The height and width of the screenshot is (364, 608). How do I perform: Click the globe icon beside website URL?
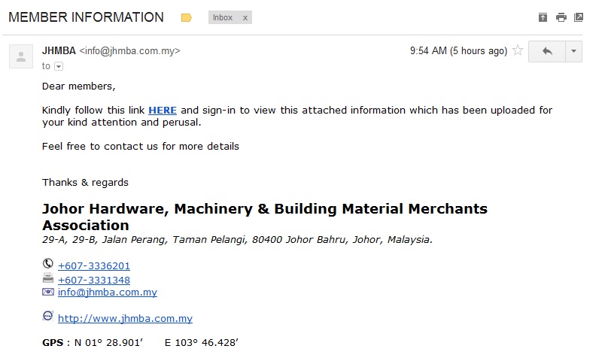(x=47, y=316)
